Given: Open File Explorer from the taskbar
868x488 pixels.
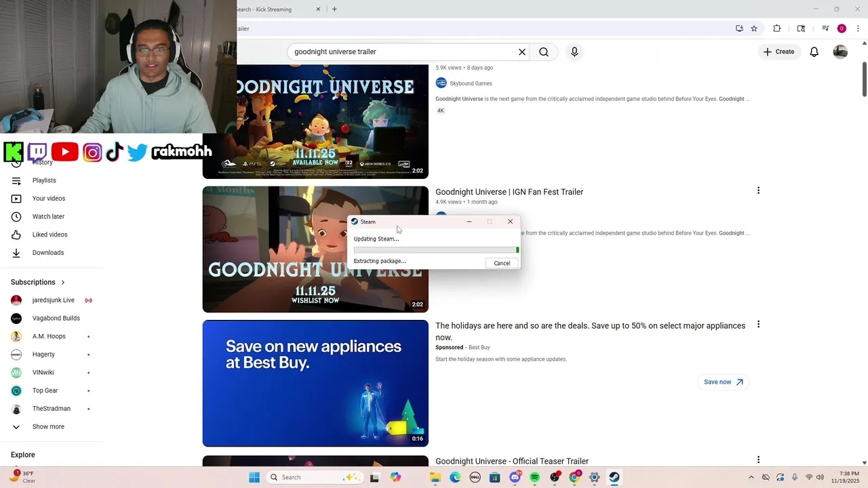Looking at the screenshot, I should tap(435, 477).
